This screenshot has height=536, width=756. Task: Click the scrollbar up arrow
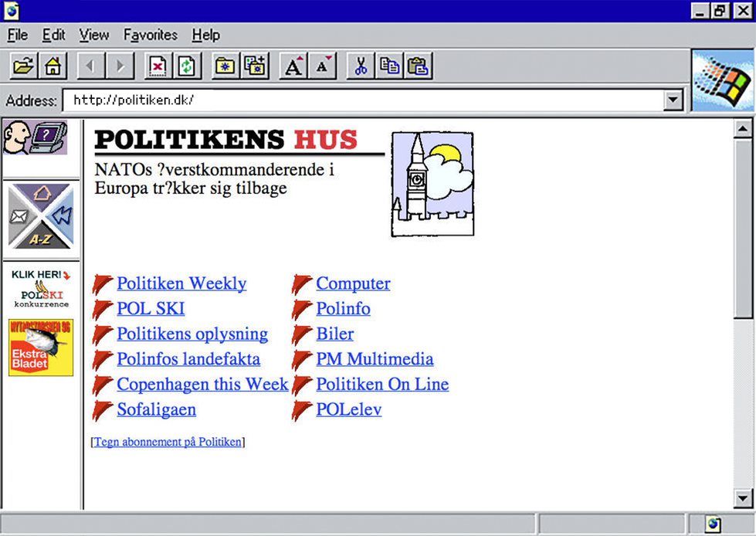(743, 129)
